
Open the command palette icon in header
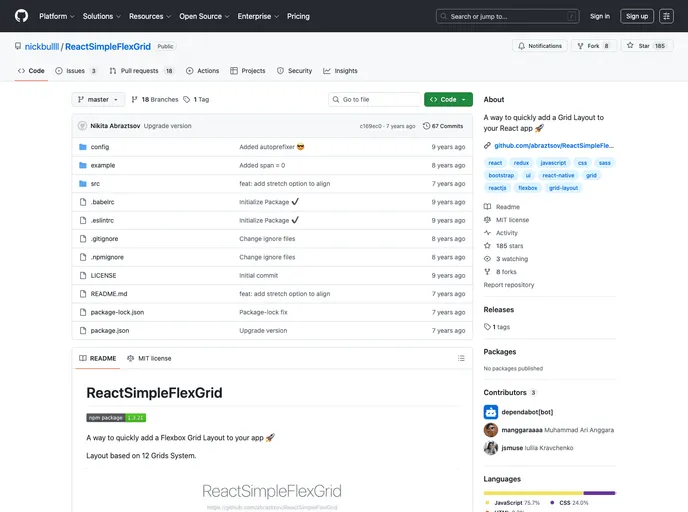pyautogui.click(x=666, y=16)
